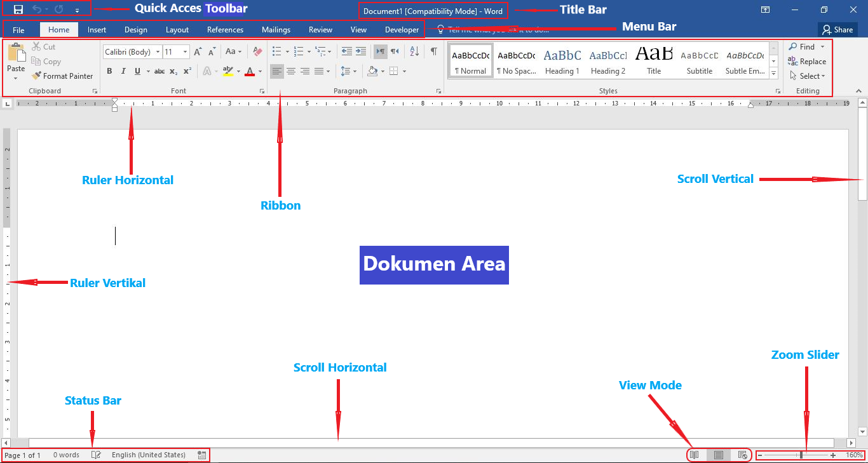Toggle Show/Hide paragraph marks
The width and height of the screenshot is (868, 463).
(x=434, y=51)
